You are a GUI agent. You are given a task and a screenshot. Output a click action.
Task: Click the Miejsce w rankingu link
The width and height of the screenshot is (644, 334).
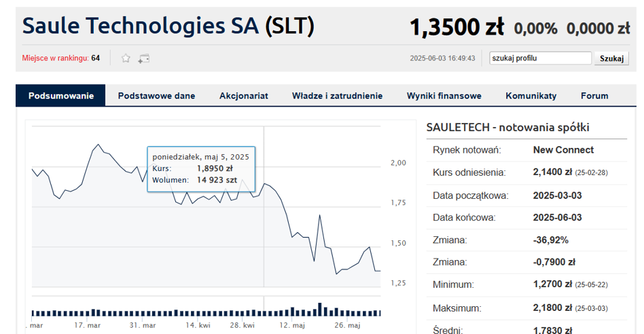[x=56, y=58]
